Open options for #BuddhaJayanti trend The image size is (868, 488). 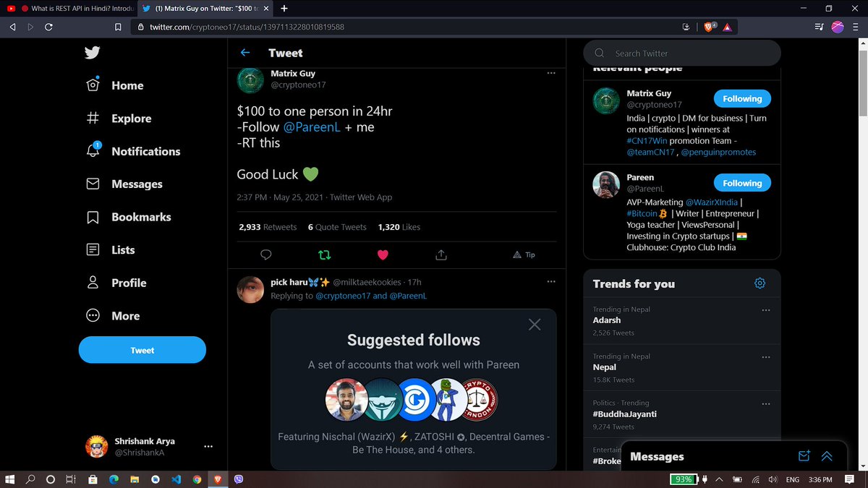766,403
